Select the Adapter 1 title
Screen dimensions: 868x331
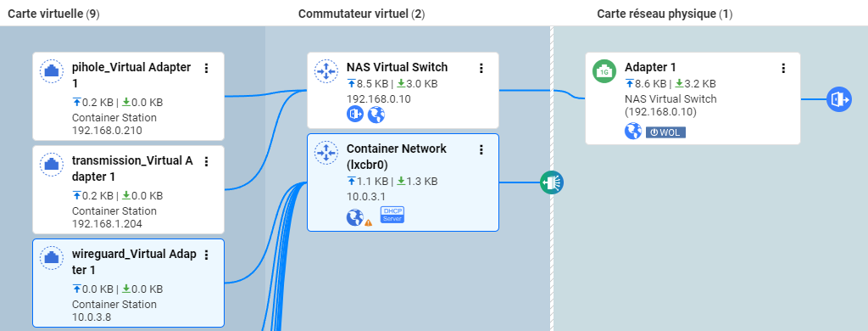click(x=650, y=67)
